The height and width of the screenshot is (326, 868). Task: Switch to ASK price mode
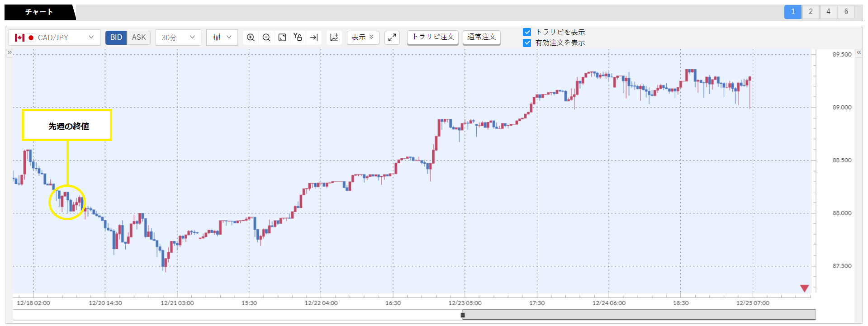coord(139,38)
